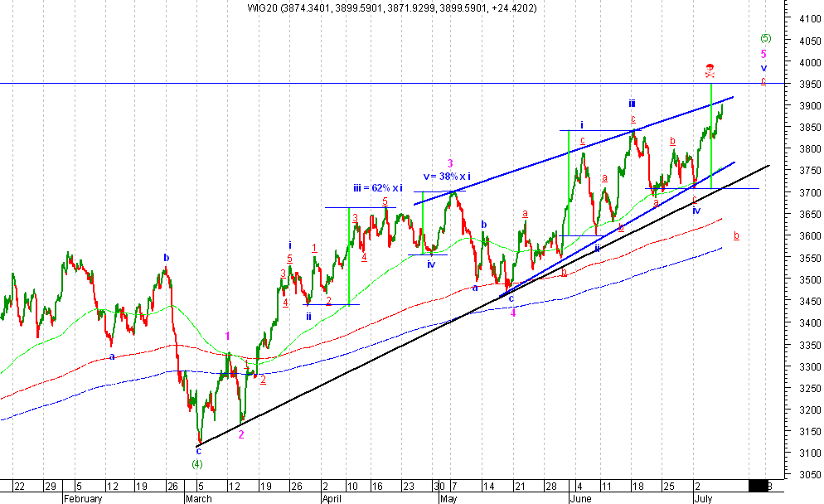Click the 3450 price axis label
824x504 pixels.
809,301
